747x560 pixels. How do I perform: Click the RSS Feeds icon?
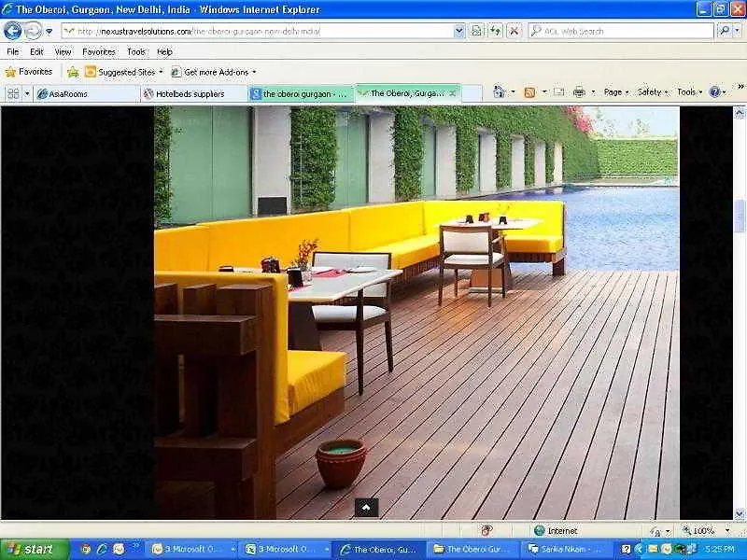529,92
